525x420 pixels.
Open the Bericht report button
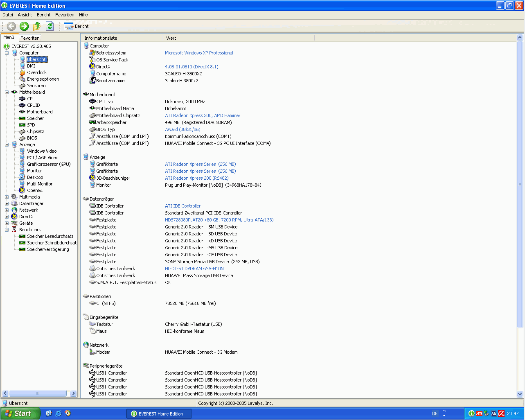tap(77, 26)
